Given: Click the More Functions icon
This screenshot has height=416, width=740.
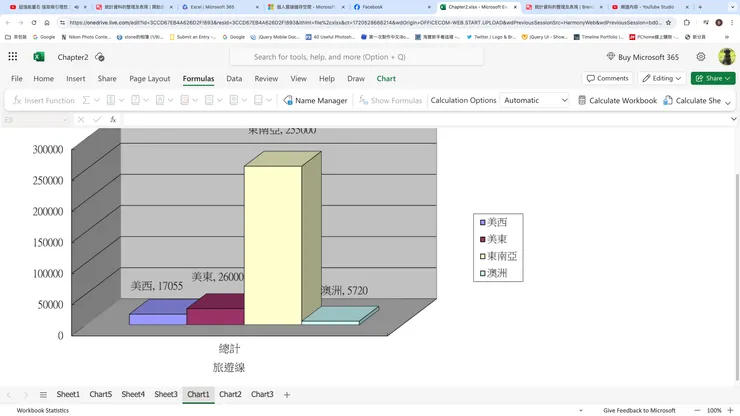Looking at the screenshot, I should click(x=258, y=100).
